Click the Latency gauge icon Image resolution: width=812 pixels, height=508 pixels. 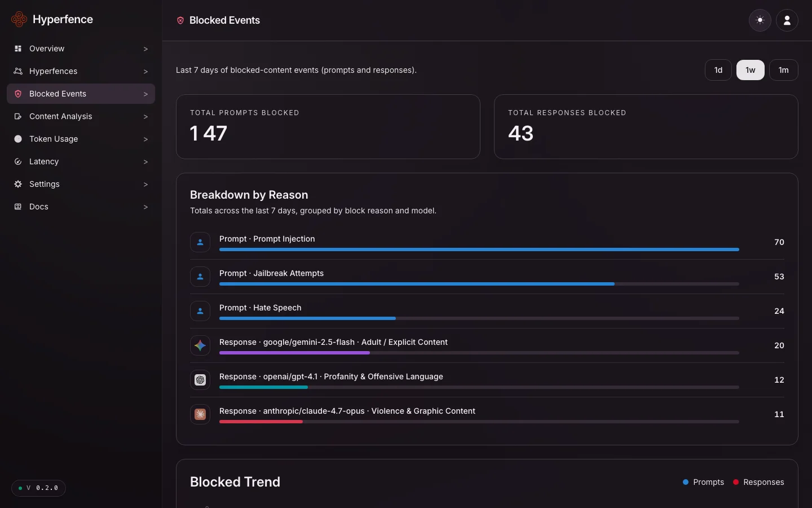18,161
